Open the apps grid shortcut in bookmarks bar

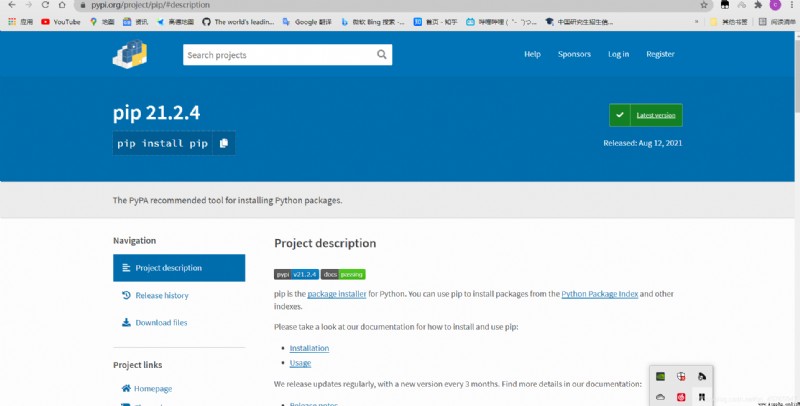(x=20, y=22)
